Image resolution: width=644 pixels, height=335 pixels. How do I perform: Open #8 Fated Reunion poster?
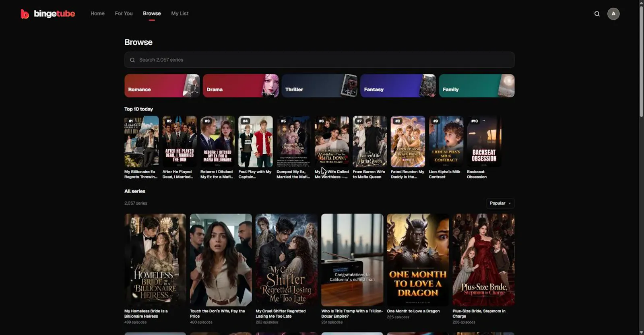408,141
